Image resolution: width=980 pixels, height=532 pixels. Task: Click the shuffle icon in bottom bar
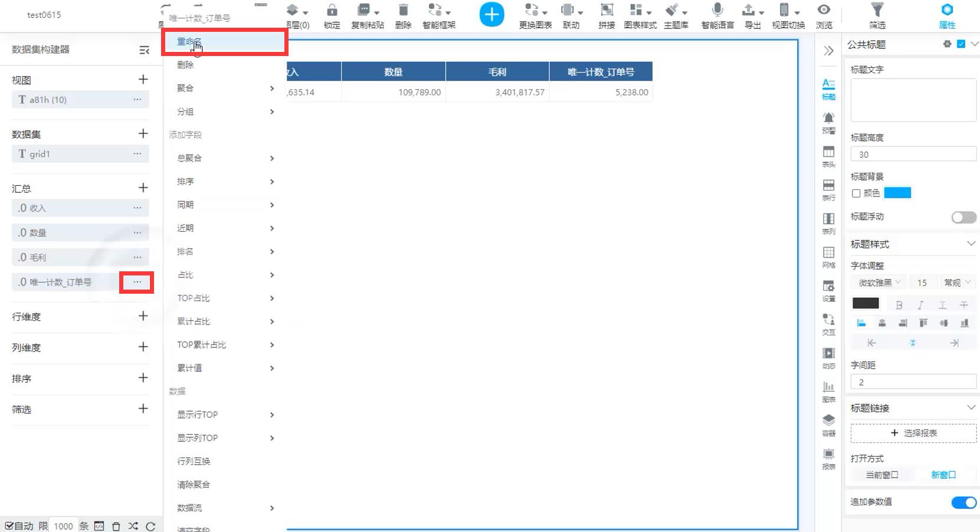click(x=133, y=526)
